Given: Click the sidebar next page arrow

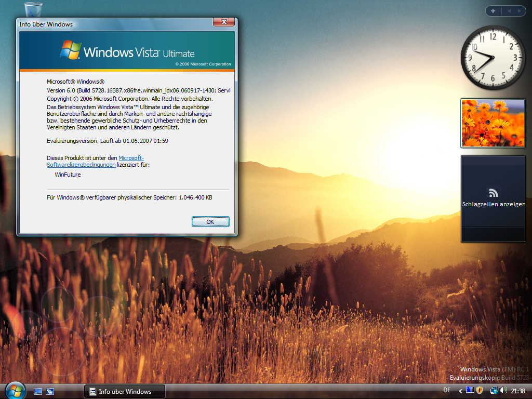Looking at the screenshot, I should [x=519, y=11].
